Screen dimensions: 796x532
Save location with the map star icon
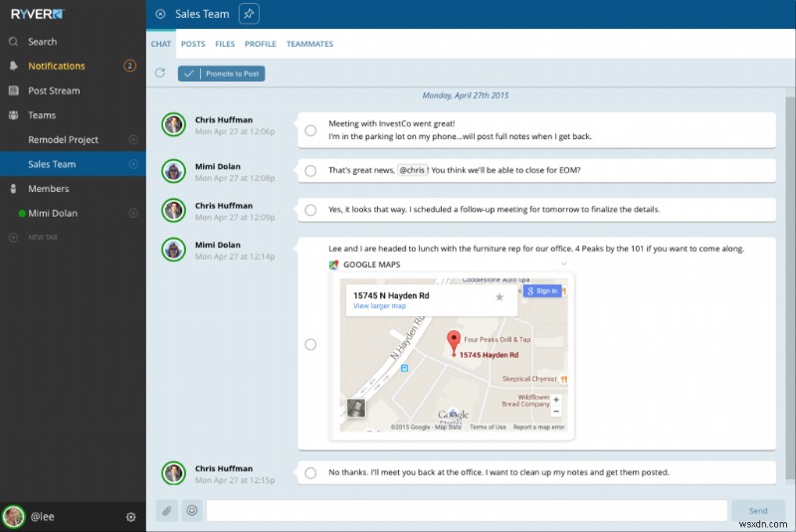tap(499, 296)
